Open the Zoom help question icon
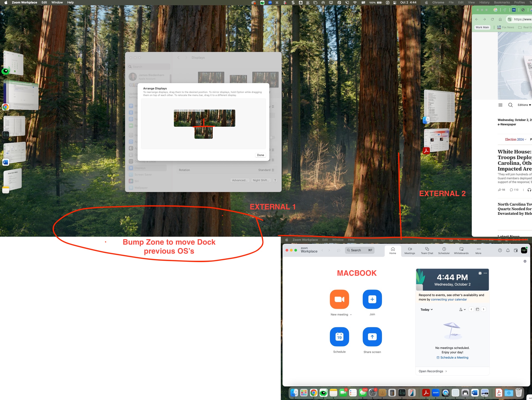532x400 pixels. (500, 250)
